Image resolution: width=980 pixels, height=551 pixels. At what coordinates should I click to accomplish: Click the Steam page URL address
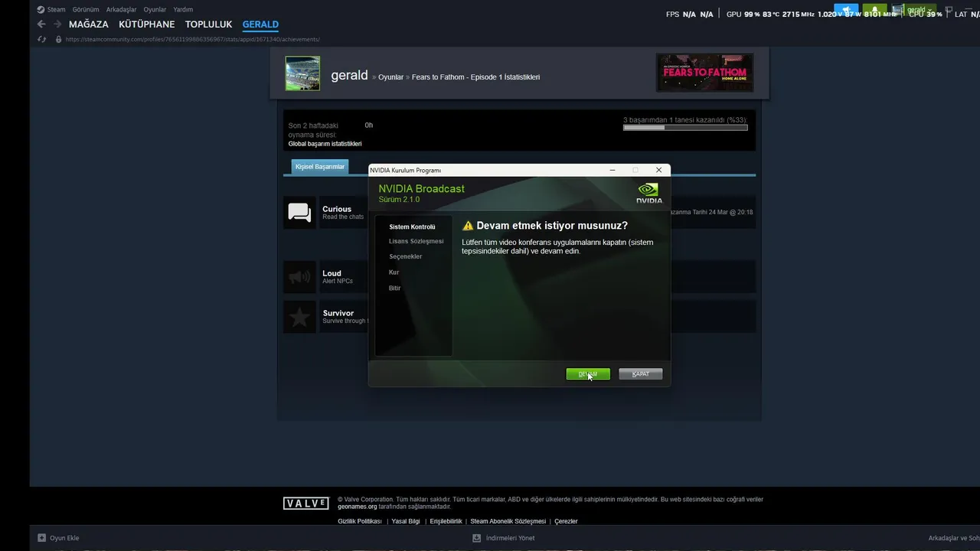coord(192,39)
